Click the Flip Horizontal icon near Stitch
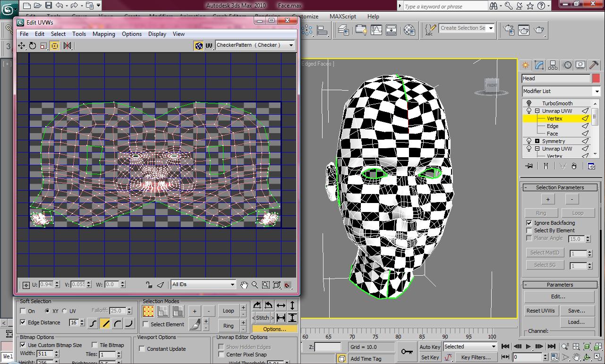605x364 pixels. [x=281, y=305]
